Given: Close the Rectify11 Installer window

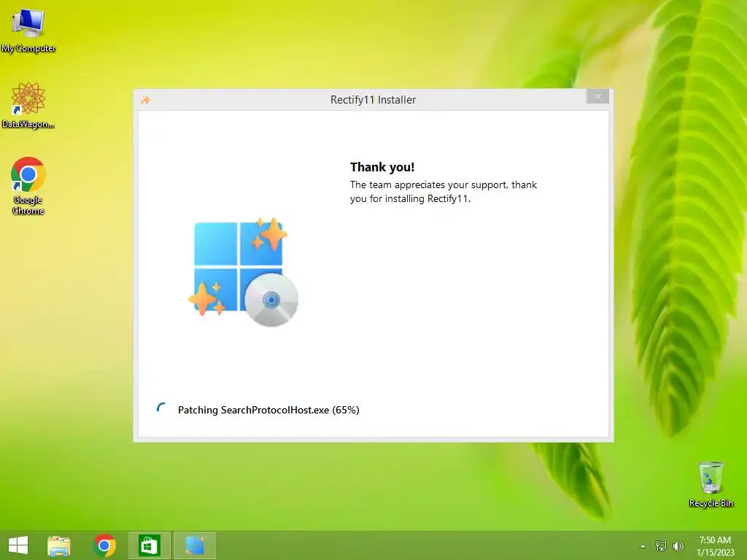Looking at the screenshot, I should click(x=598, y=97).
